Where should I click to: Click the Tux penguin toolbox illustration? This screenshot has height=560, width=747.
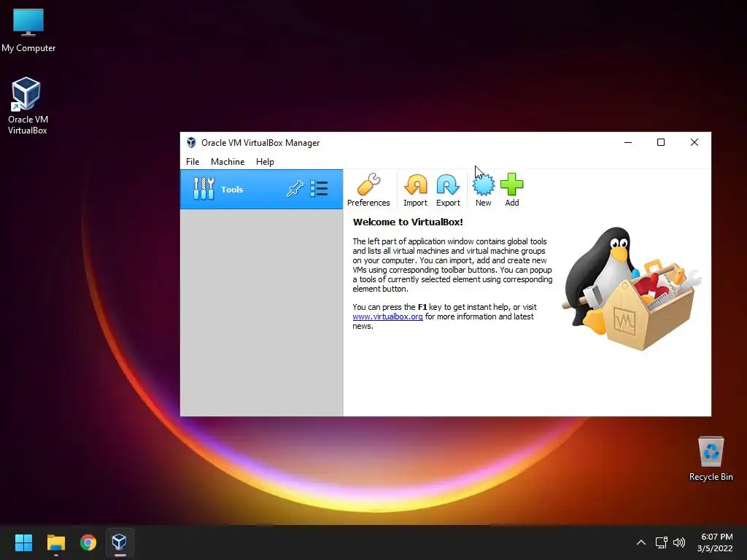point(631,289)
